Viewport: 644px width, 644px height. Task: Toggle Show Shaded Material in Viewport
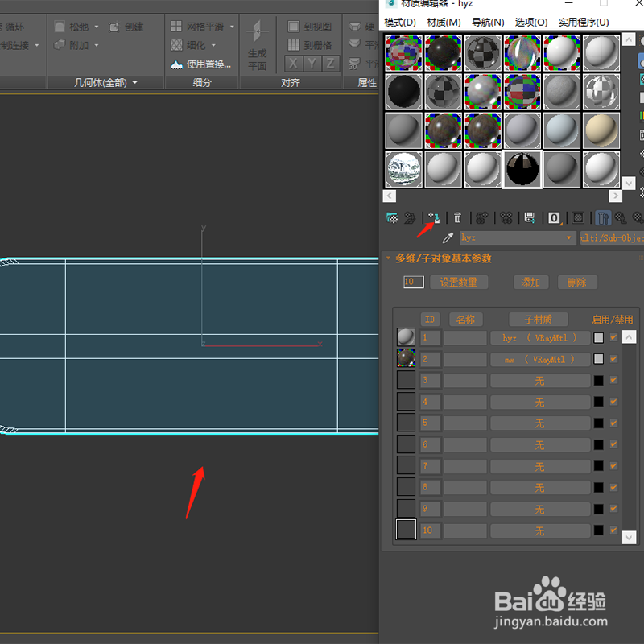578,217
